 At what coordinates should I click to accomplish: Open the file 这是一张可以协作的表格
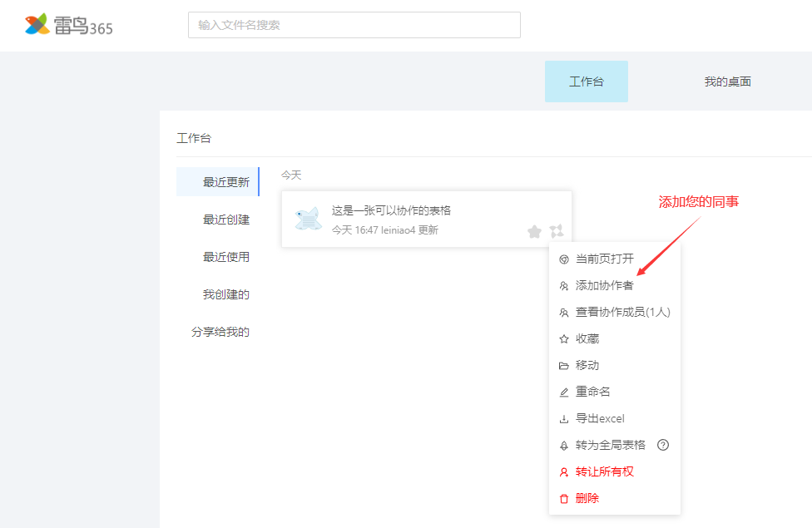tap(392, 210)
